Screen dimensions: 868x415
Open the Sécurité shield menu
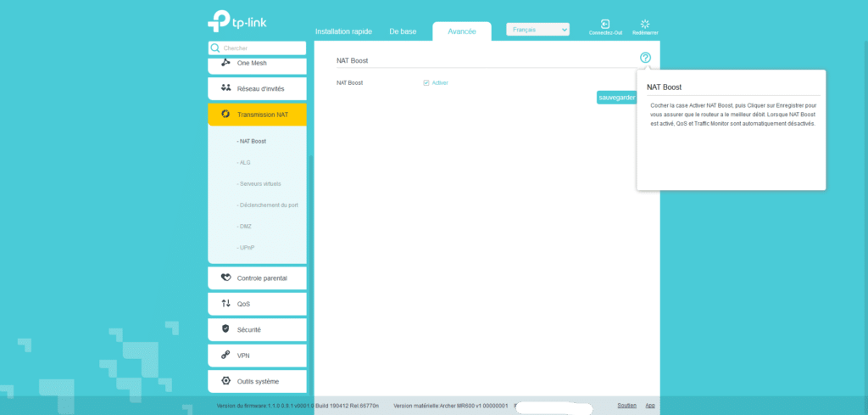[x=257, y=329]
